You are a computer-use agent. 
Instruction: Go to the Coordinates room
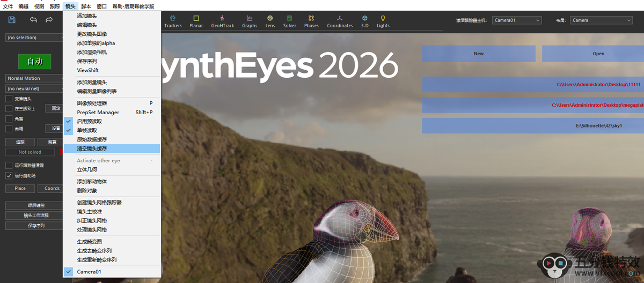tap(340, 21)
